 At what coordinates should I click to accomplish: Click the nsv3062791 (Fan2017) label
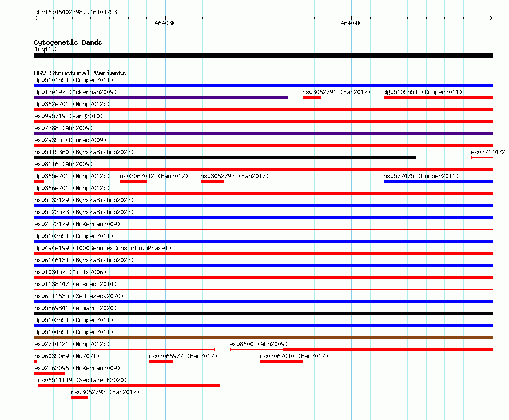pos(336,92)
